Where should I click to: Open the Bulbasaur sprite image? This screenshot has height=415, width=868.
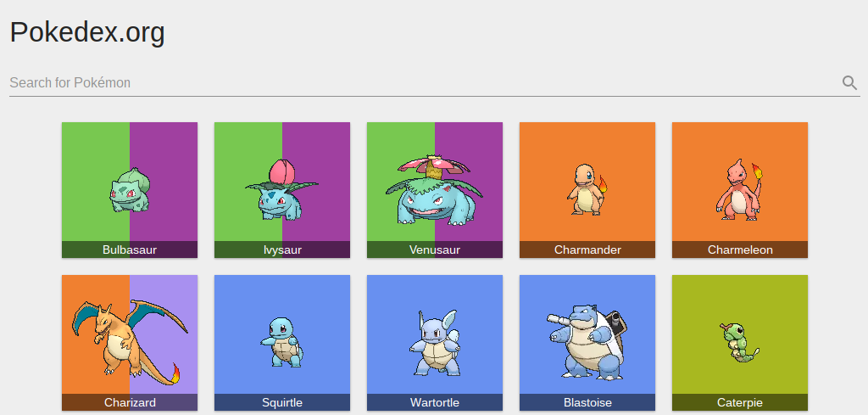pyautogui.click(x=130, y=190)
